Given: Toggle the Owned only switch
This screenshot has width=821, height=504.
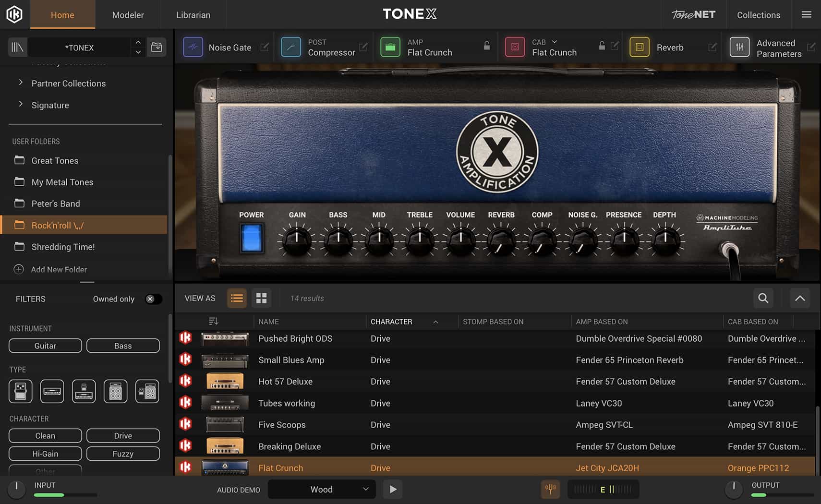Looking at the screenshot, I should [153, 299].
